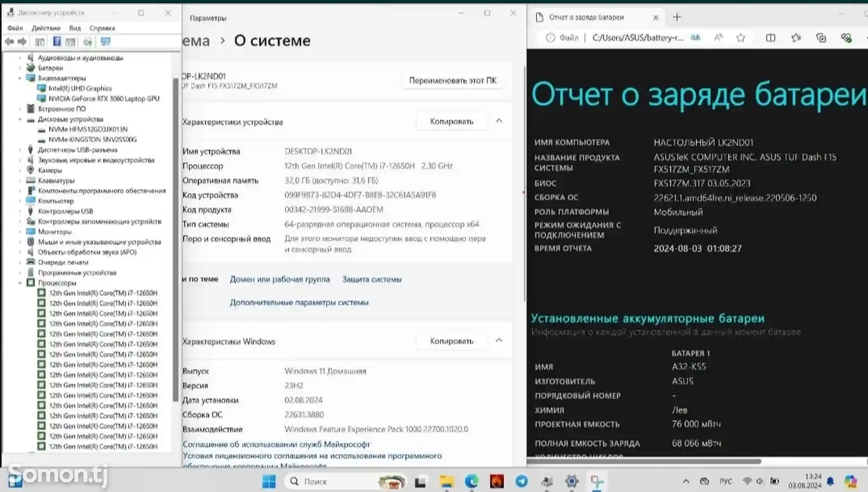Collapse Характеристики Windows section chevron

[499, 340]
